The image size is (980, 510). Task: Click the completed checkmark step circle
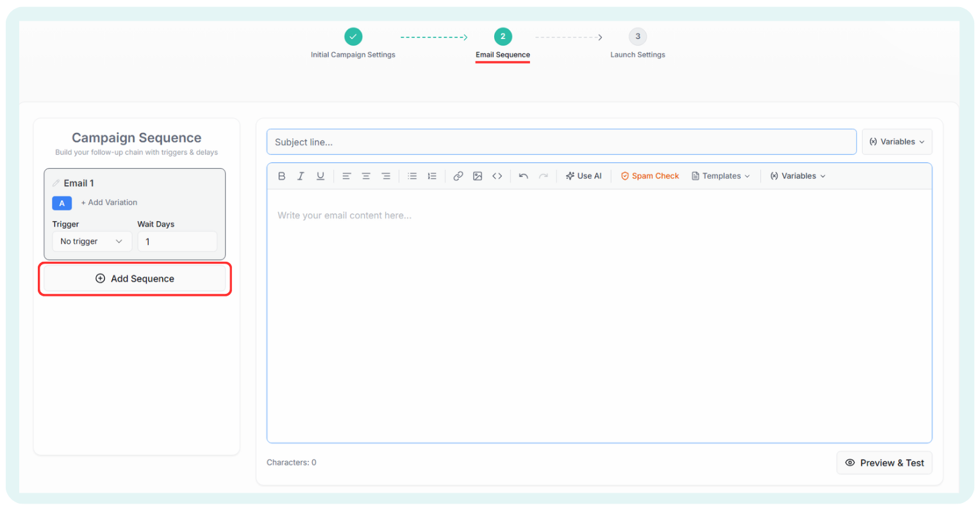(353, 37)
